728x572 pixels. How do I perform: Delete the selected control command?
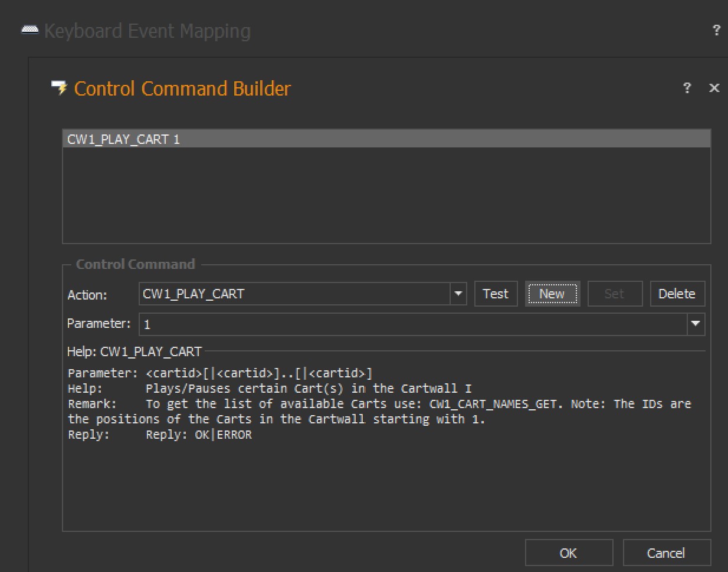677,294
